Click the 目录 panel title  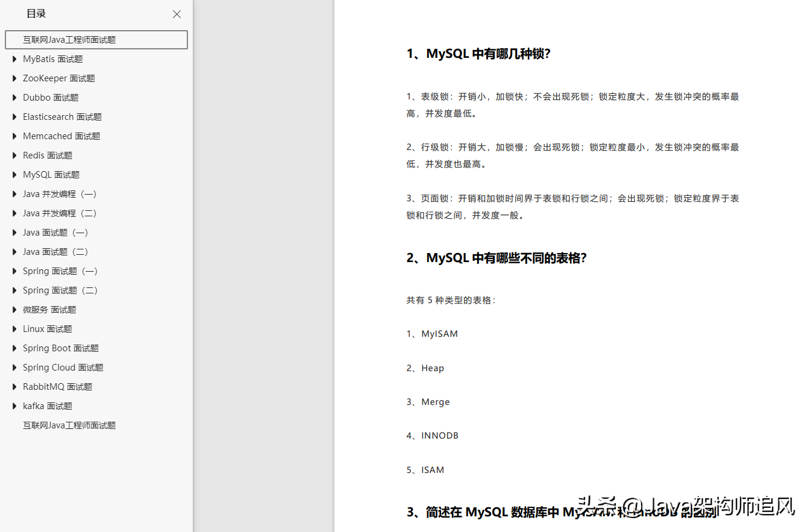pyautogui.click(x=36, y=14)
